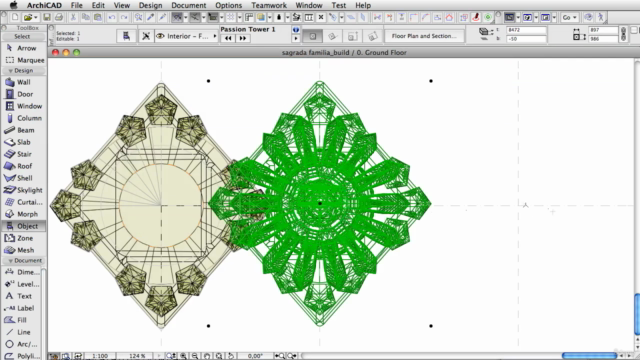Screen dimensions: 640x360
Task: Open the File menu
Action: click(x=76, y=5)
